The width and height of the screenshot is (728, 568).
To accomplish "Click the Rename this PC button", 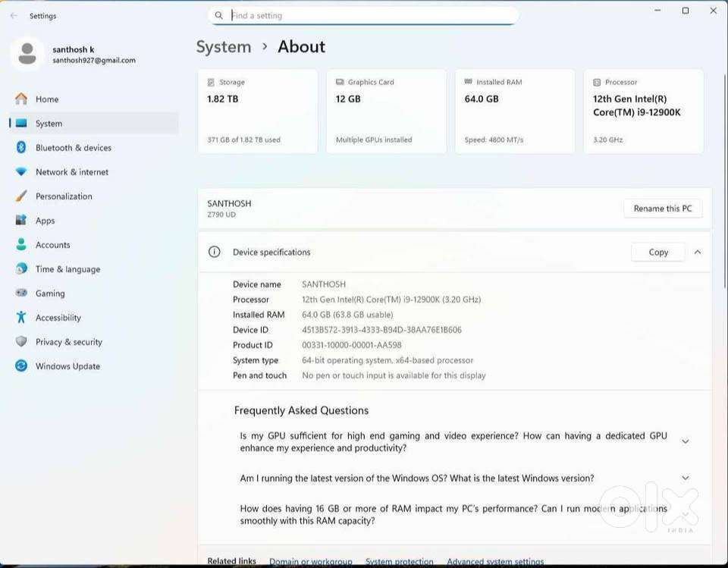I will click(663, 209).
